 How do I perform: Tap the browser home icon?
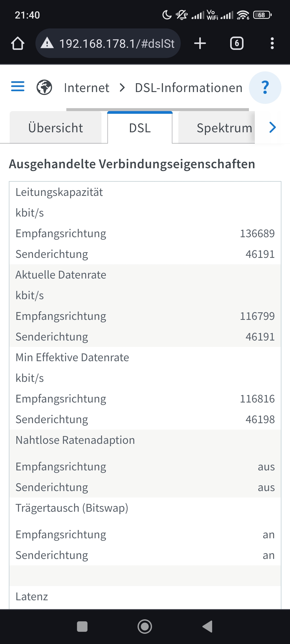pyautogui.click(x=18, y=43)
